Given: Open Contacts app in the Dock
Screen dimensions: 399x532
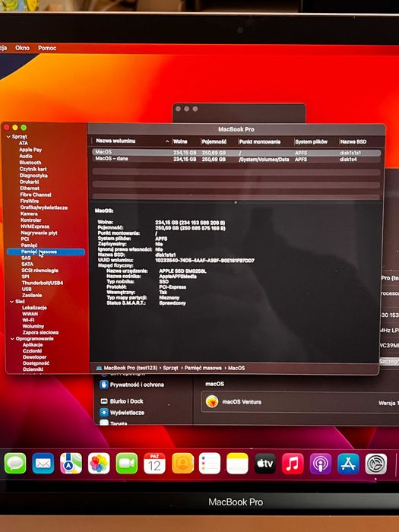Looking at the screenshot, I should [x=182, y=463].
